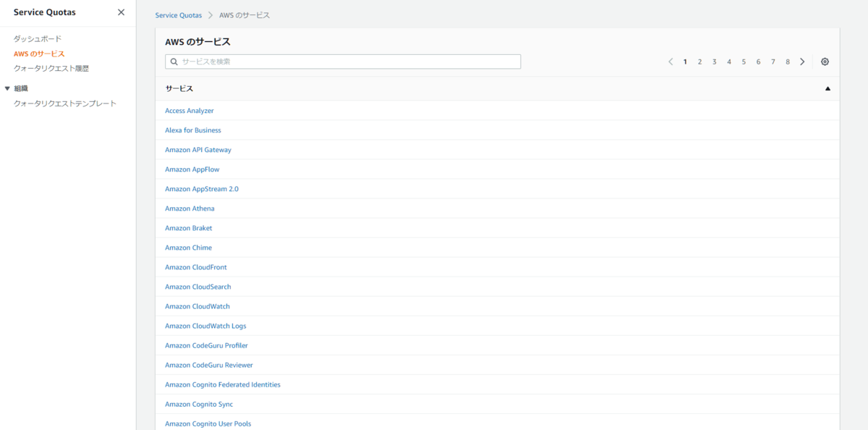
Task: Focus the サービスを検索 search field
Action: [343, 62]
